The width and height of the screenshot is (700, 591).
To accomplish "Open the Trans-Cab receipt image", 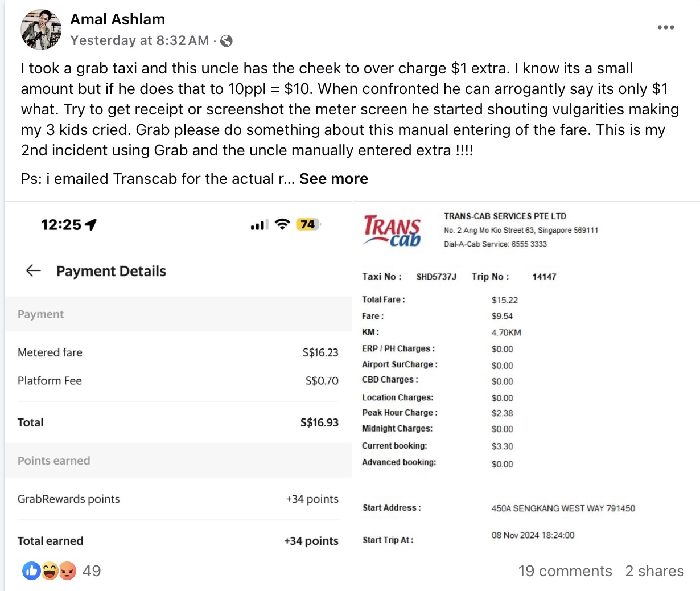I will [526, 375].
